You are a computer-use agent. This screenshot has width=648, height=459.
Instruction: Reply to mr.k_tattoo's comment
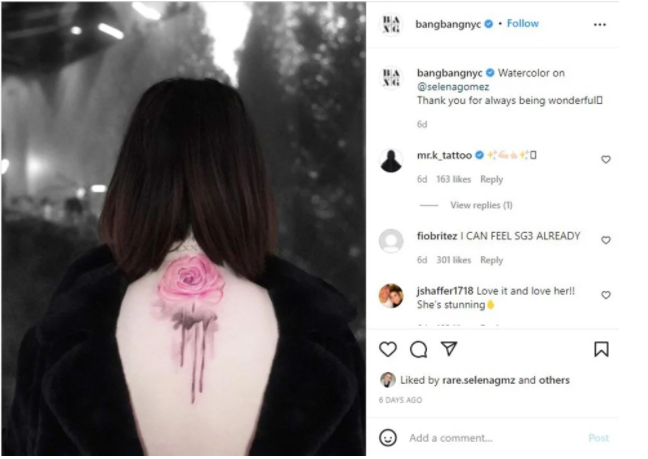click(491, 179)
